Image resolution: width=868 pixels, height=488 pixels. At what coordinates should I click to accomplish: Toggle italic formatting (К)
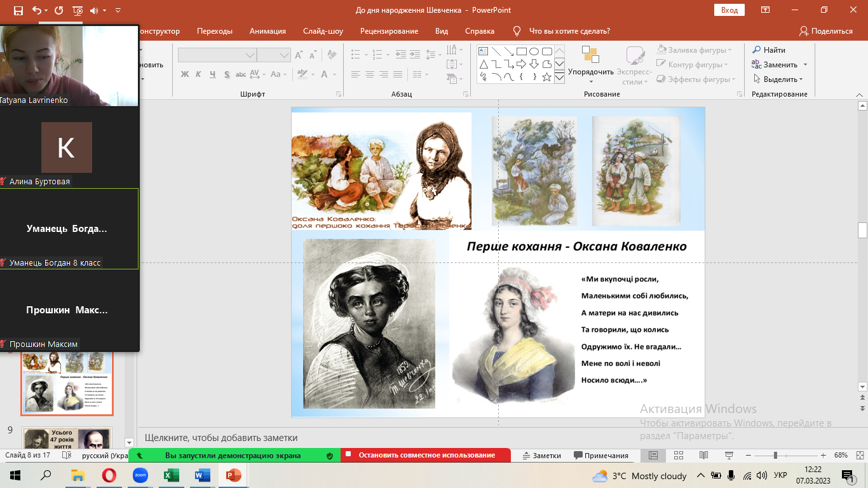(198, 74)
